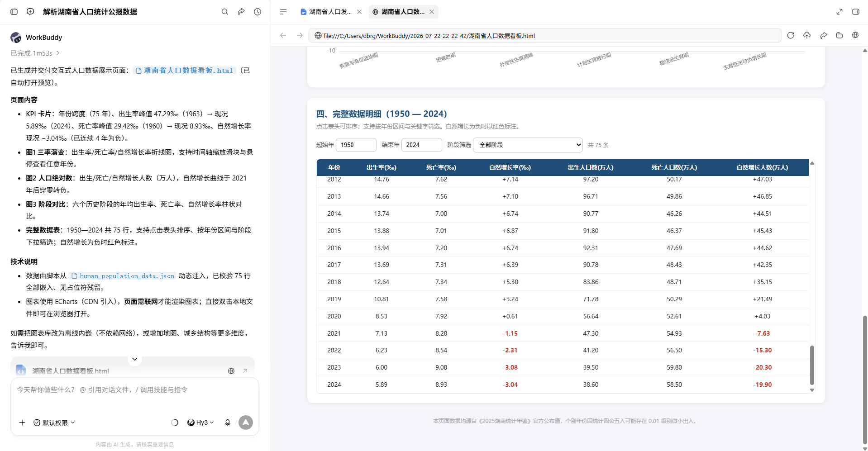
Task: Click the chat message input box
Action: [135, 390]
